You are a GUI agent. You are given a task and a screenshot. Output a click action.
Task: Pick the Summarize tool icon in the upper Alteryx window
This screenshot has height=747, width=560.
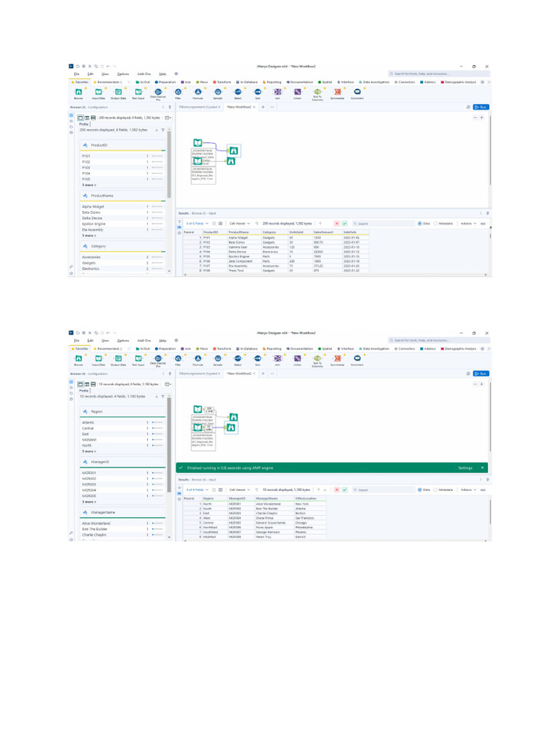tap(337, 93)
